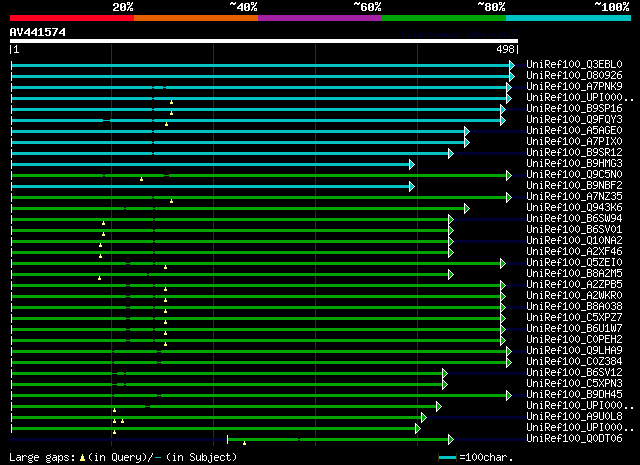Select the UniRef100_C0Z384 label
640x465 pixels.
(574, 362)
